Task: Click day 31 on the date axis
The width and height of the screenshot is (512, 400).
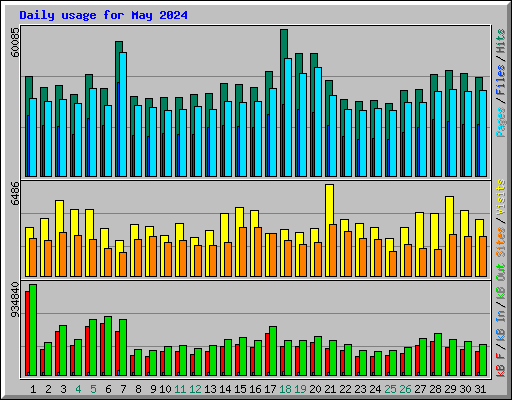Action: click(480, 389)
